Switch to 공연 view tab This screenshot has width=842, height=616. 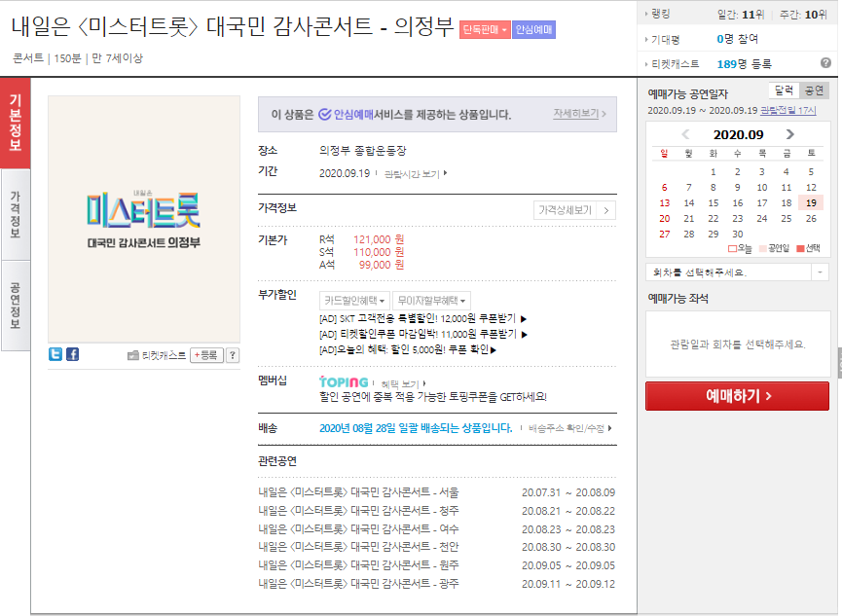[815, 91]
